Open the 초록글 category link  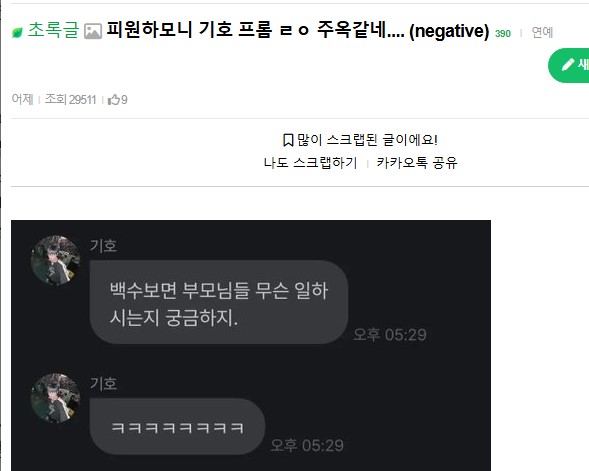[x=53, y=30]
